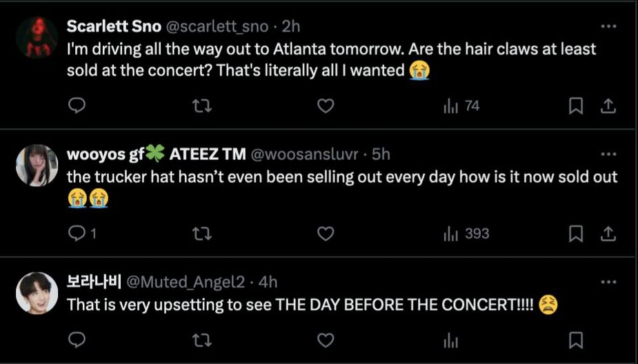
Task: Open more options on Muted_Angel2 tweet
Action: point(608,281)
